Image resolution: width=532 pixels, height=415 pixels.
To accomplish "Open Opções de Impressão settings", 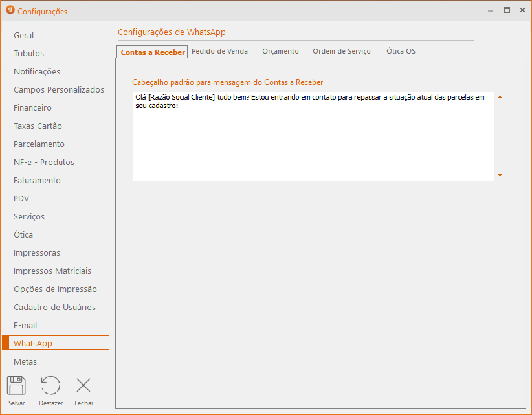I will (x=55, y=289).
